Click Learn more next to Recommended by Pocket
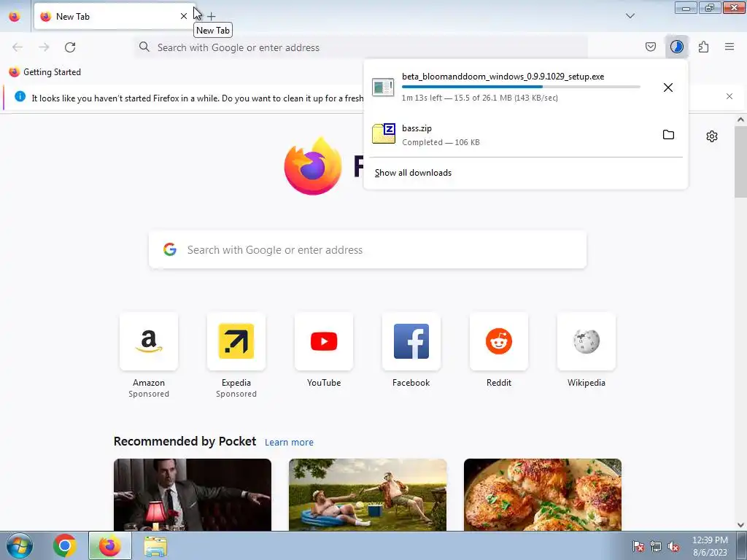 point(289,443)
